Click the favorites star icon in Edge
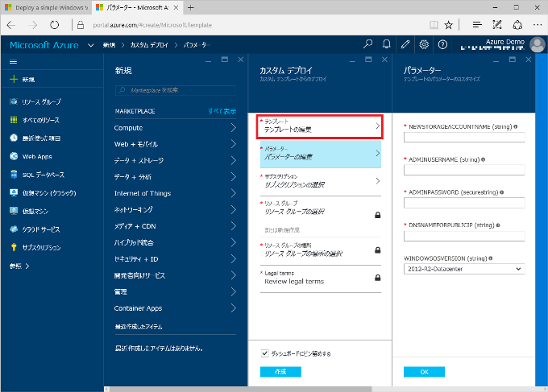The height and width of the screenshot is (392, 548). point(448,25)
